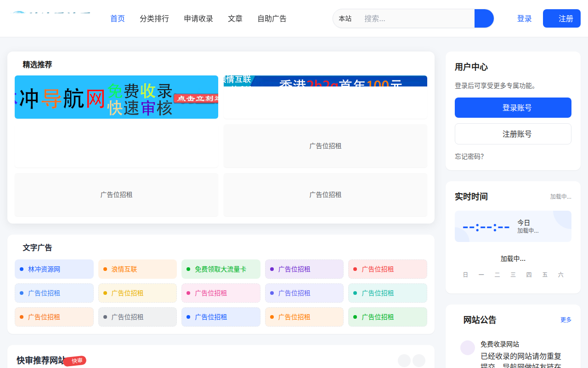The image size is (588, 368).
Task: Open the 申请收录 menu item
Action: click(198, 18)
